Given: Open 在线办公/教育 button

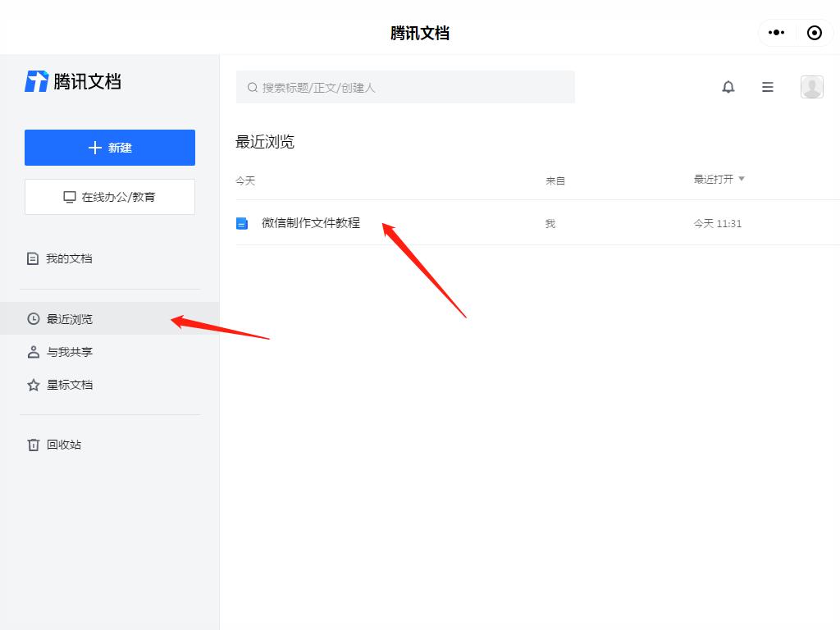Looking at the screenshot, I should click(110, 197).
